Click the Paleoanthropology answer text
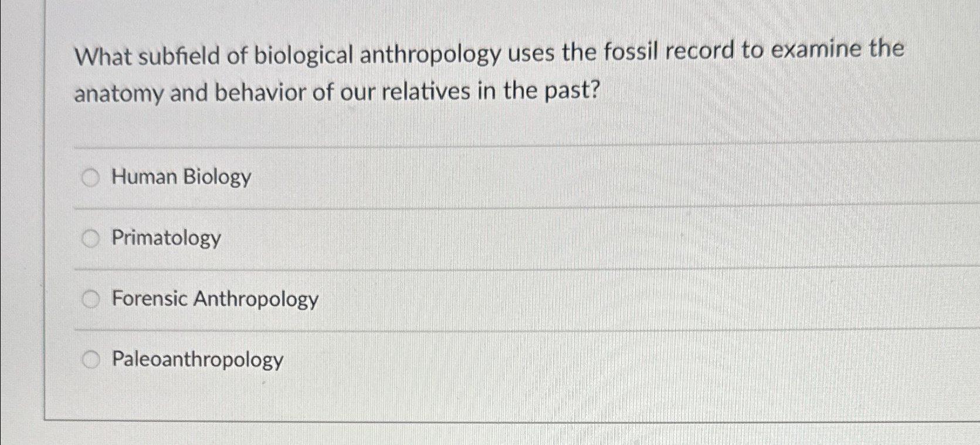 pyautogui.click(x=196, y=359)
